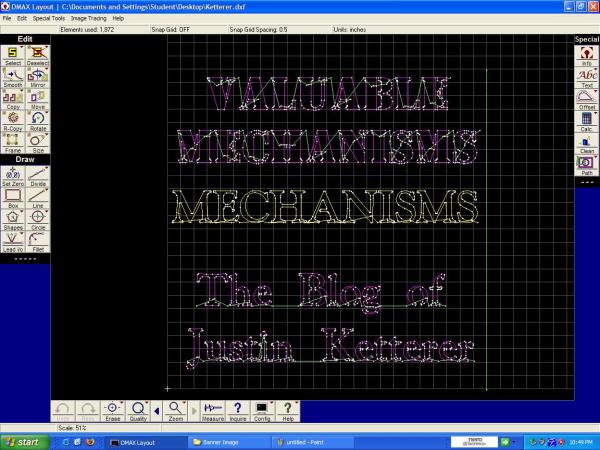Image resolution: width=600 pixels, height=450 pixels.
Task: Open the File menu
Action: pyautogui.click(x=7, y=18)
